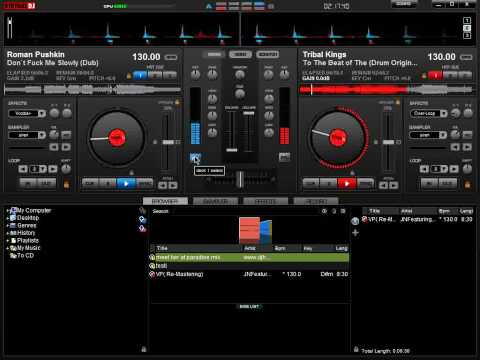Image resolution: width=480 pixels, height=360 pixels.
Task: Toggle headphone PFL for deck 2
Action: [284, 157]
